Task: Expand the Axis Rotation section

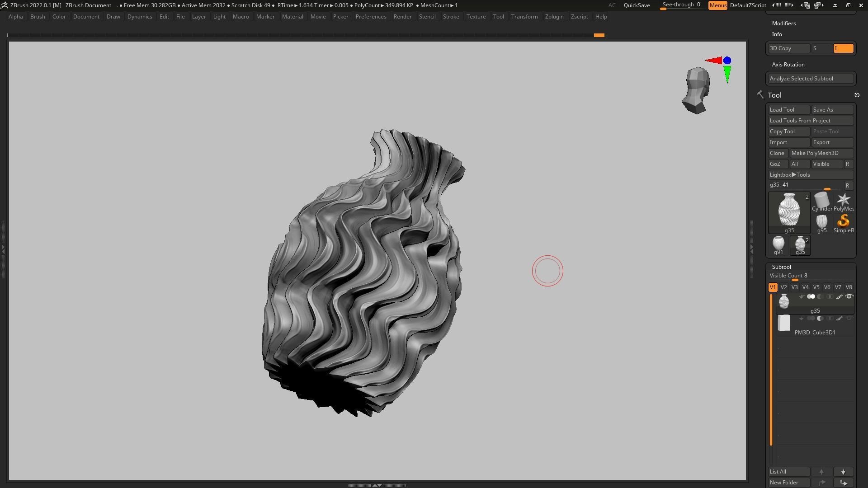Action: 788,65
